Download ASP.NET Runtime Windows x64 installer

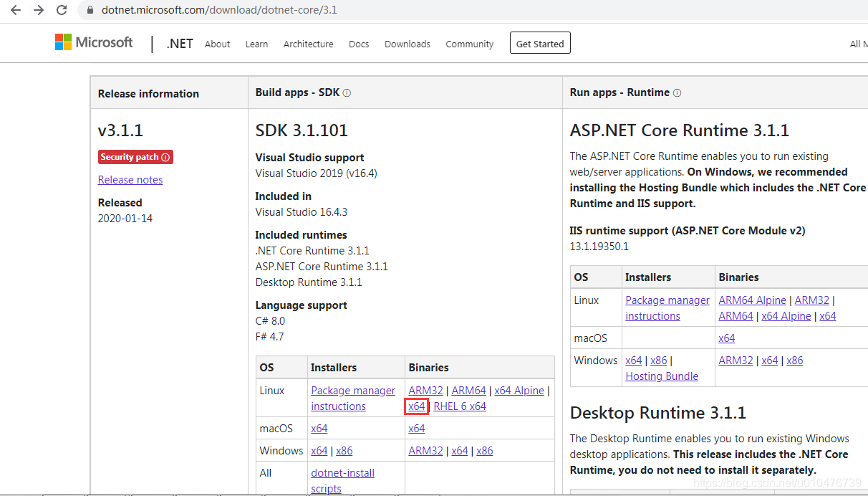(x=634, y=361)
